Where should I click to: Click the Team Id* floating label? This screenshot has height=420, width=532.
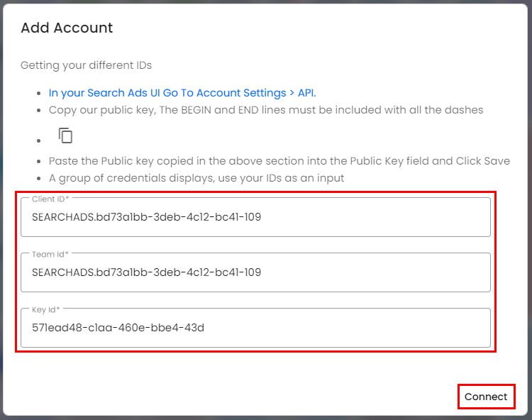pos(50,254)
